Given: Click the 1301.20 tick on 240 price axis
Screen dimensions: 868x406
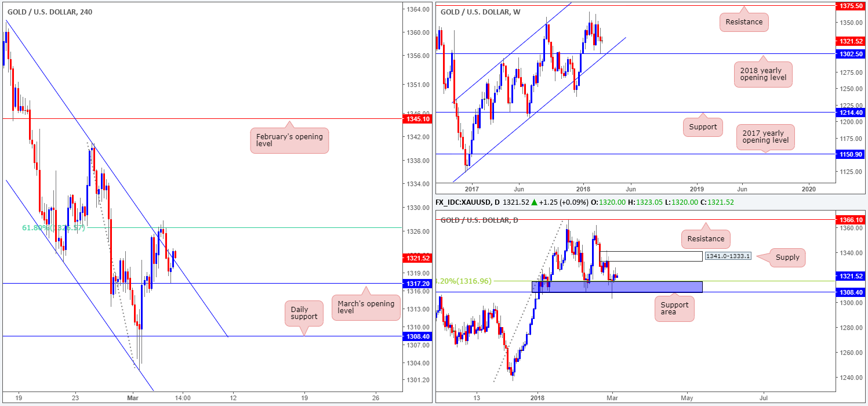Looking at the screenshot, I should pyautogui.click(x=417, y=380).
